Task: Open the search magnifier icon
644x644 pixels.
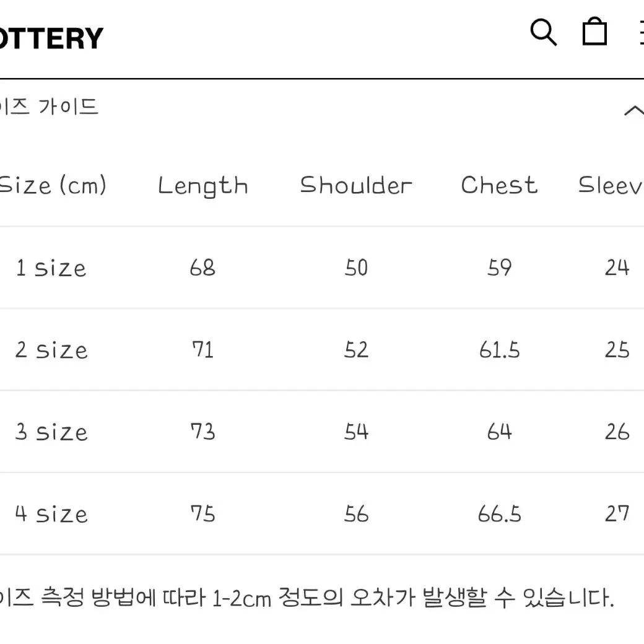Action: coord(544,32)
